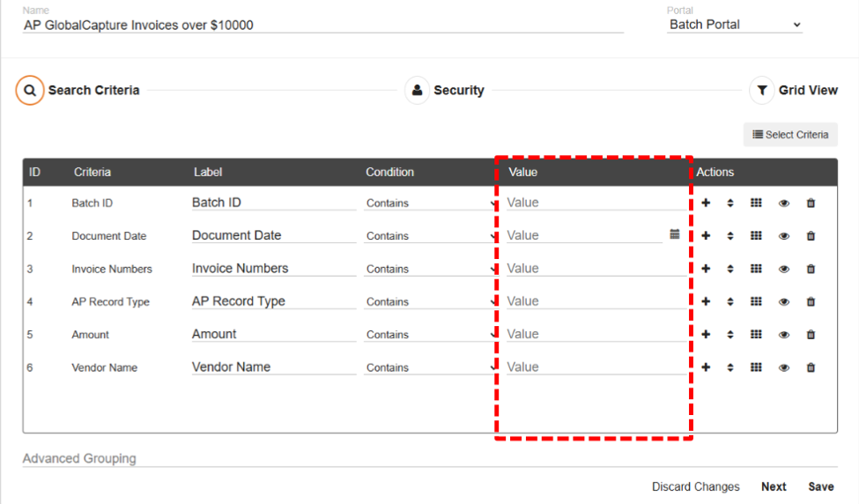Open Condition dropdown for AP Record Type
The image size is (859, 504).
[x=430, y=302]
